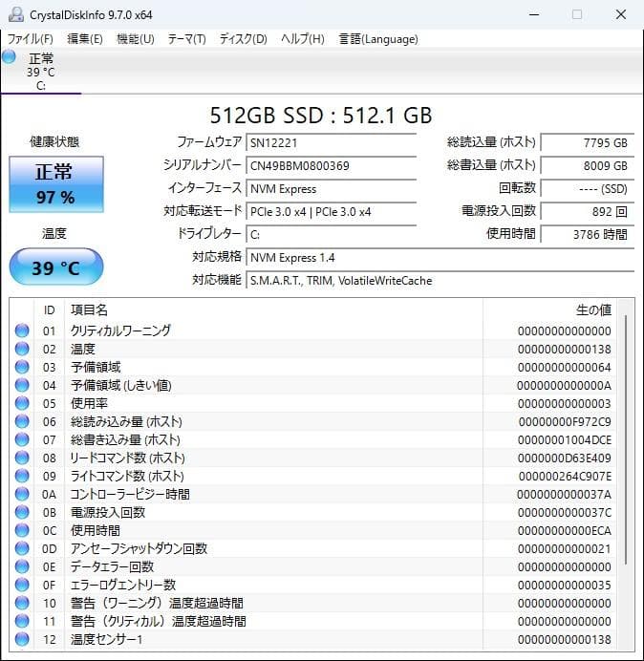
Task: Select the コントローラービジー時間 attribute name
Action: [130, 494]
